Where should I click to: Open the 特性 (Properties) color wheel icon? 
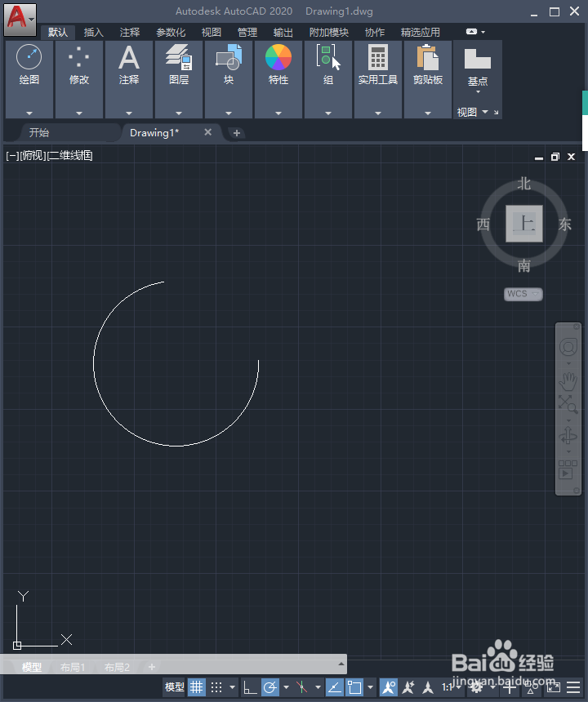[278, 57]
